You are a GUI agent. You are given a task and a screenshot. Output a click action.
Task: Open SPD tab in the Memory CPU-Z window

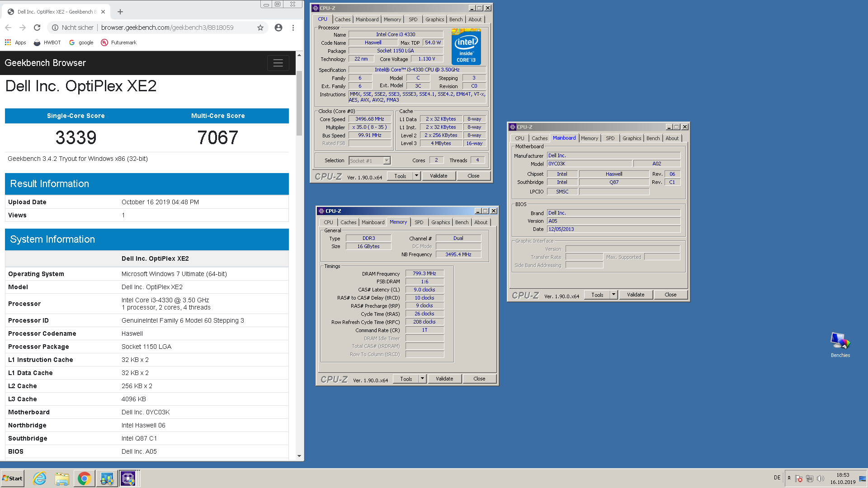pyautogui.click(x=419, y=222)
